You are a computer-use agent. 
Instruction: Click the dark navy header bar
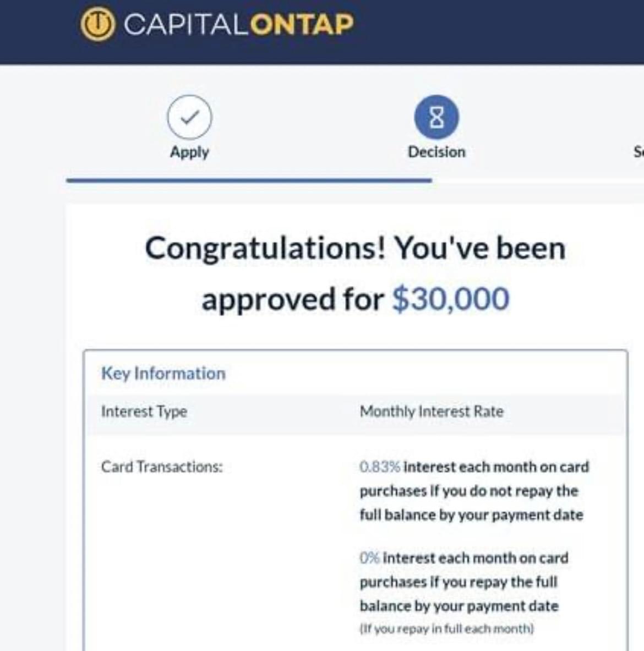[322, 32]
